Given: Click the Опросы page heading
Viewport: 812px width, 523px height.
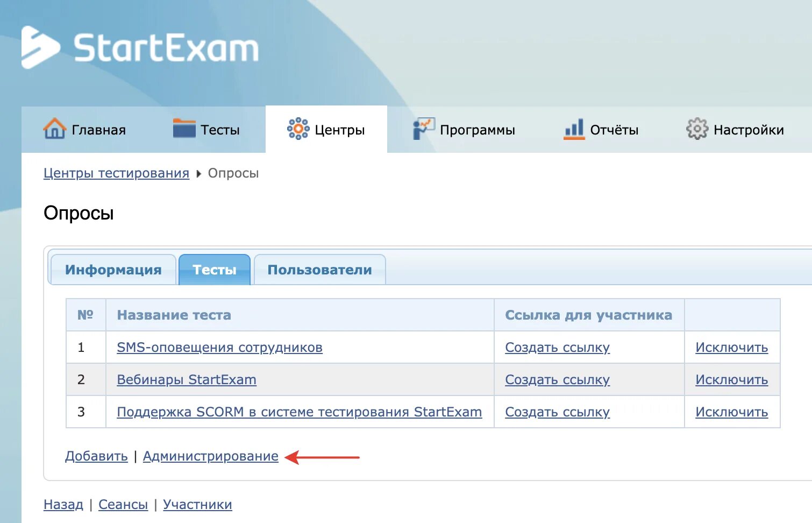Looking at the screenshot, I should tap(79, 214).
